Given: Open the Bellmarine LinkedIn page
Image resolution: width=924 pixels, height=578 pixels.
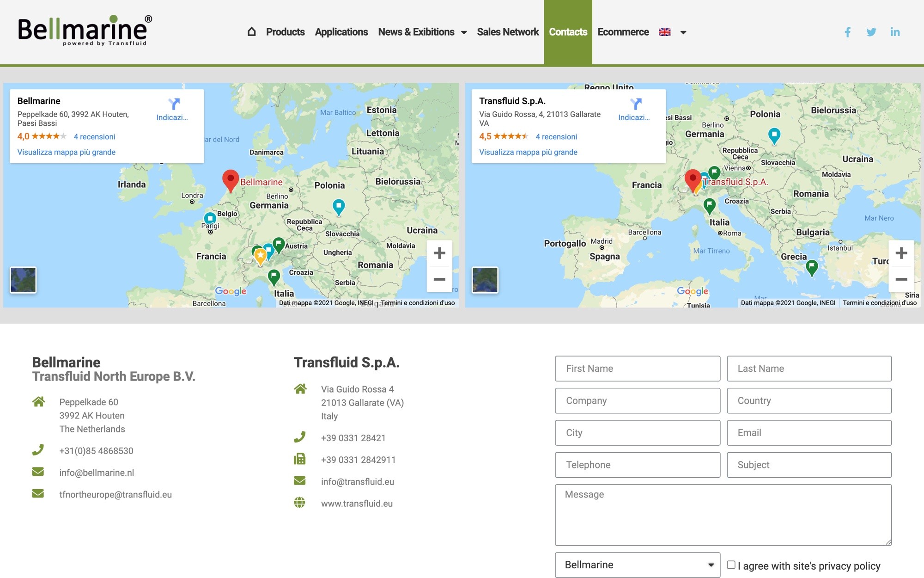Looking at the screenshot, I should pos(895,32).
